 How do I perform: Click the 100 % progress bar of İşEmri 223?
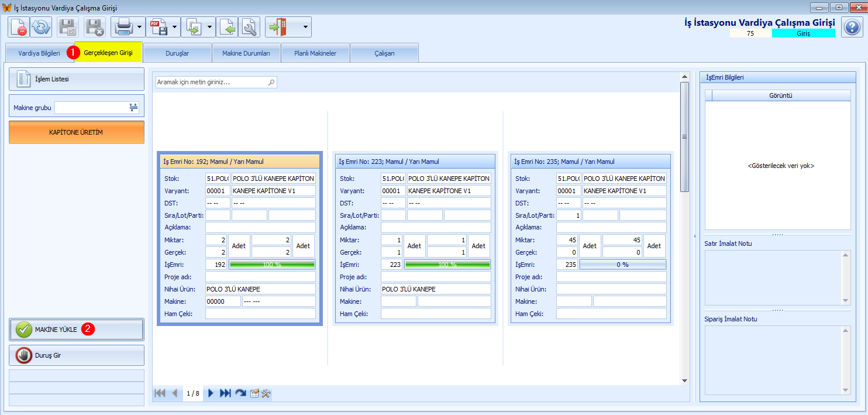pyautogui.click(x=447, y=265)
